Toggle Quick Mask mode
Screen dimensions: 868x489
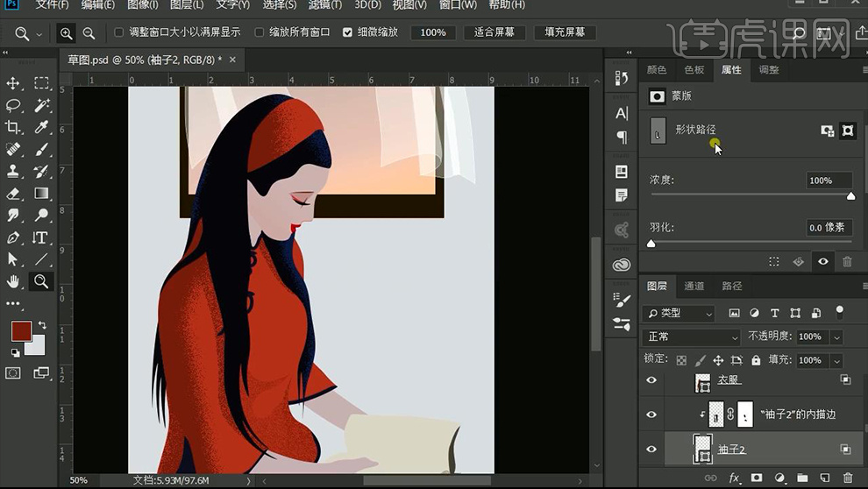coord(13,372)
